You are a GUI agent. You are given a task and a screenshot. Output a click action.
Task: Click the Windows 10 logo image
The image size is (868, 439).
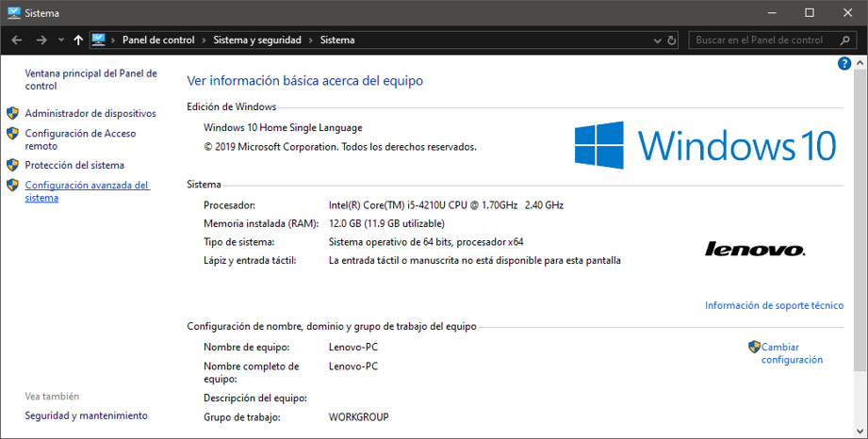tap(705, 146)
